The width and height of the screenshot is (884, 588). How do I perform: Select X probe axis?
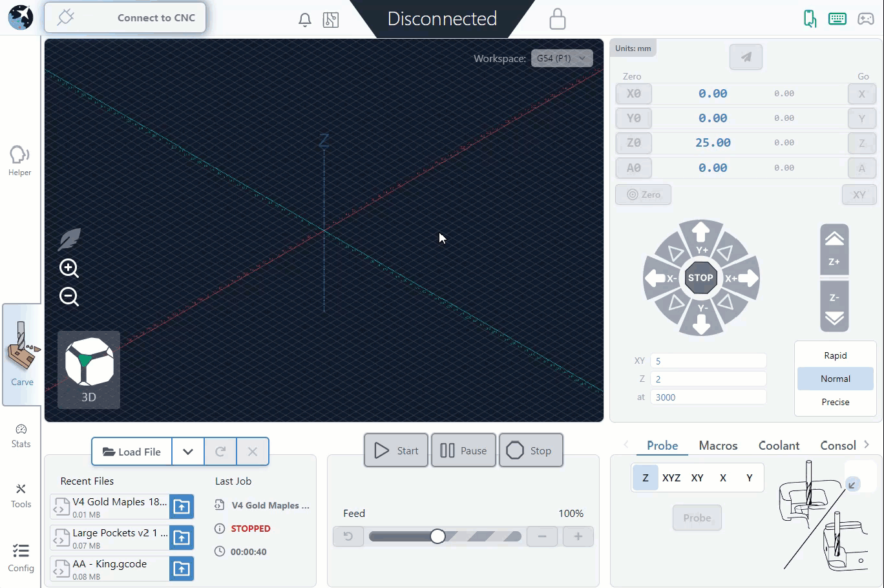pos(723,478)
